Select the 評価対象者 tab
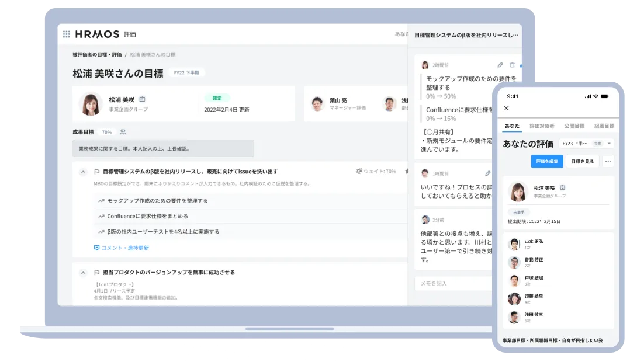 542,125
